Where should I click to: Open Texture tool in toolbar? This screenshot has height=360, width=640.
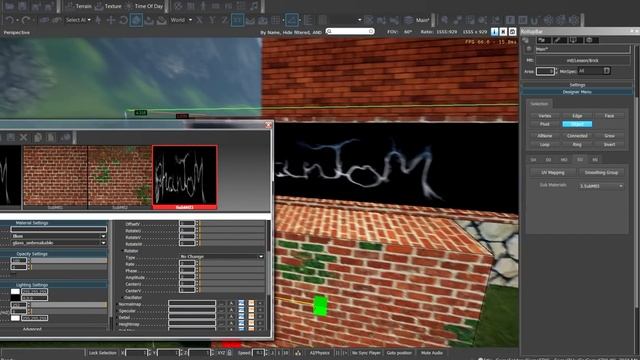coord(108,6)
